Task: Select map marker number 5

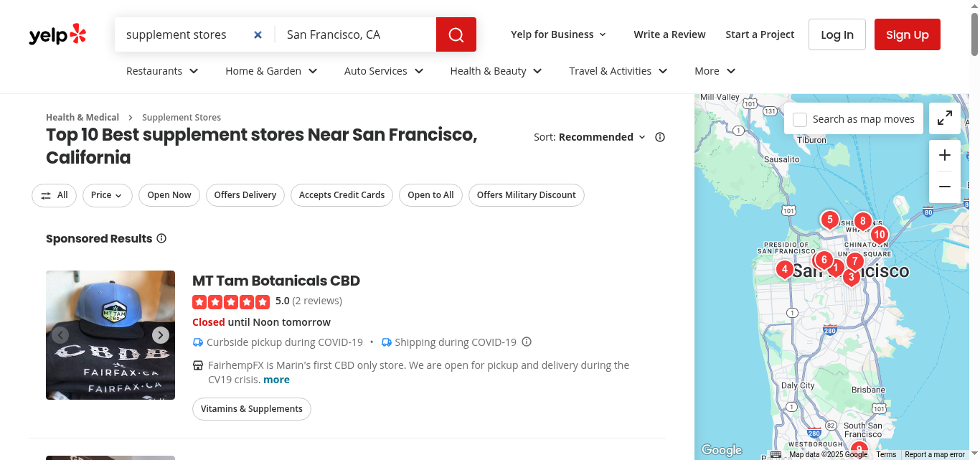Action: click(x=829, y=220)
